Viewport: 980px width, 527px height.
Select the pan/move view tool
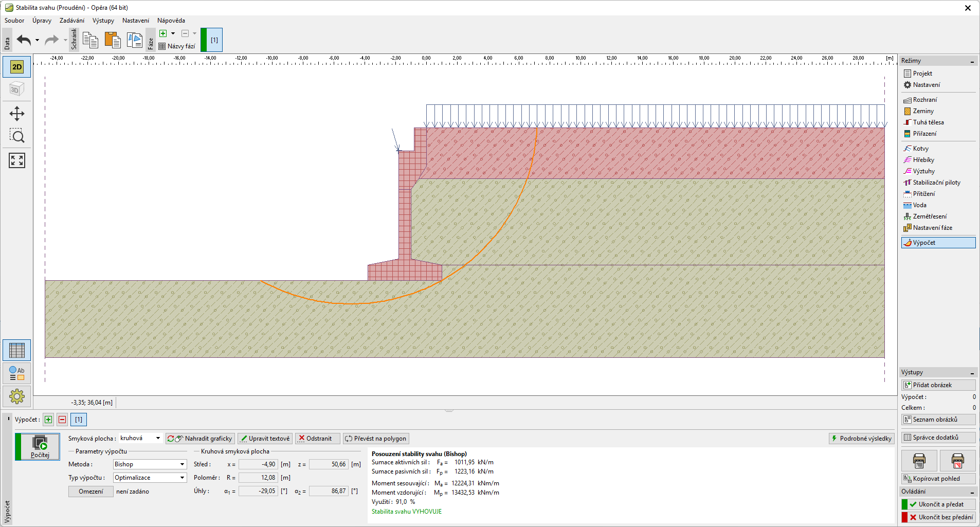pyautogui.click(x=17, y=114)
